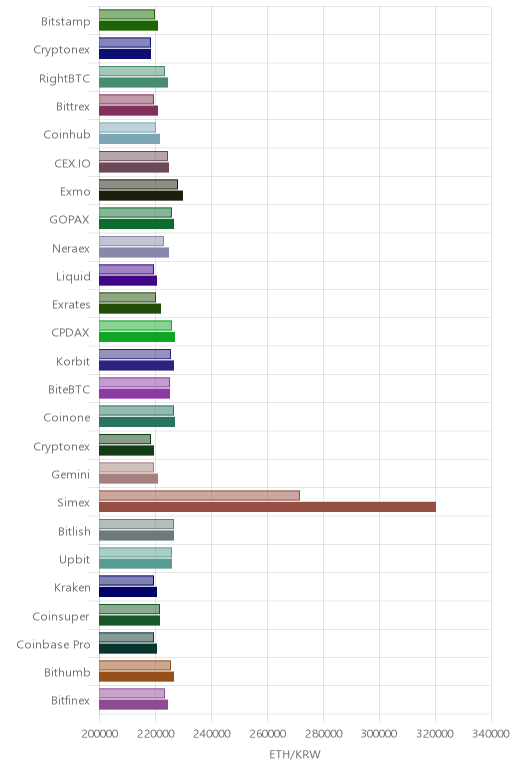Image resolution: width=512 pixels, height=772 pixels.
Task: Select the bright green CPDAX bar
Action: click(137, 337)
